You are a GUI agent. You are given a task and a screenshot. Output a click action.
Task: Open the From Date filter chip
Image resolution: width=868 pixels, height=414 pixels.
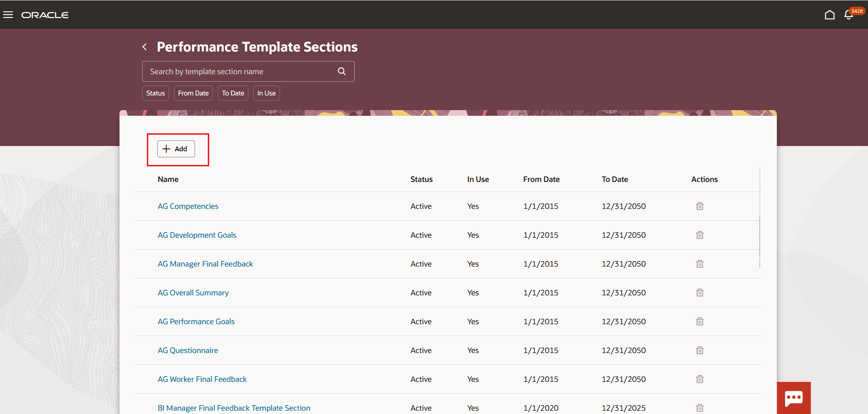[193, 93]
